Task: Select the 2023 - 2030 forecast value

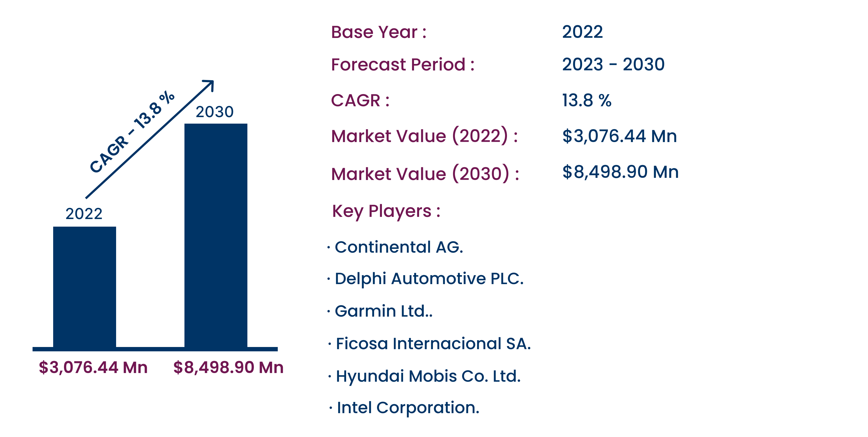Action: pyautogui.click(x=613, y=64)
